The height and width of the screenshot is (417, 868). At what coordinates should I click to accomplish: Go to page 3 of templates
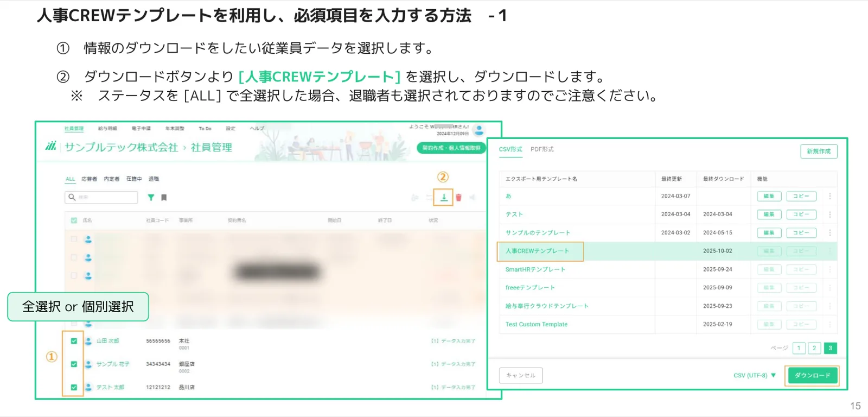pos(830,348)
